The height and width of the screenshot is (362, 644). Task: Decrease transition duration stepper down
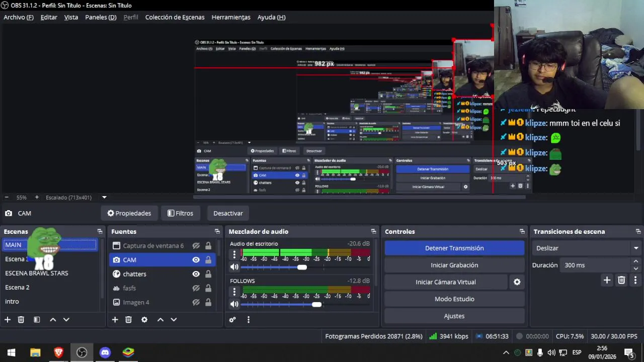pyautogui.click(x=636, y=268)
